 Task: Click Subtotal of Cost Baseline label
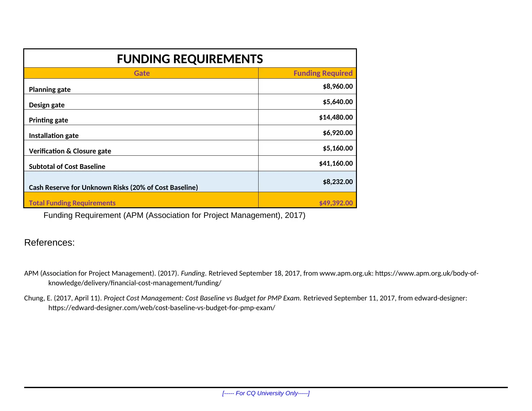point(67,167)
